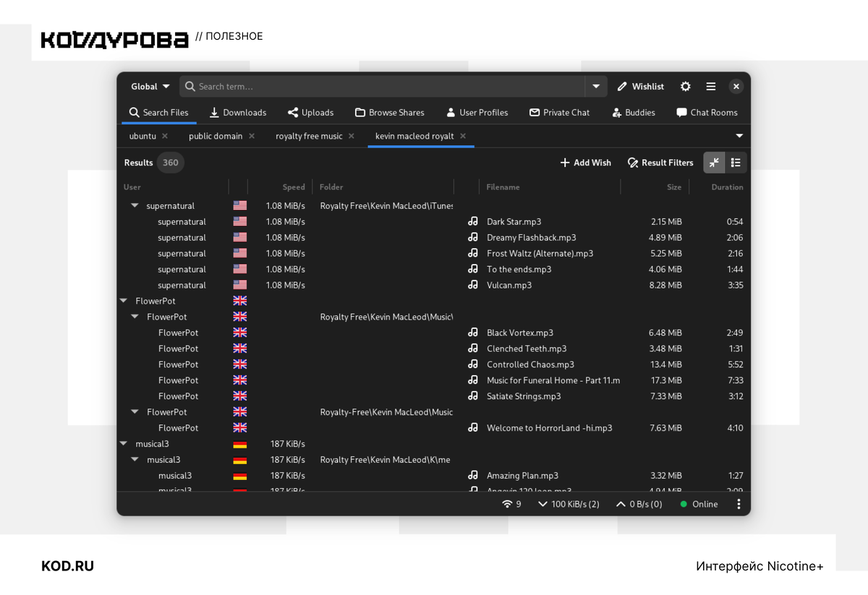Click the download speed 100 KiB/s indicator
This screenshot has height=595, width=868.
(569, 505)
